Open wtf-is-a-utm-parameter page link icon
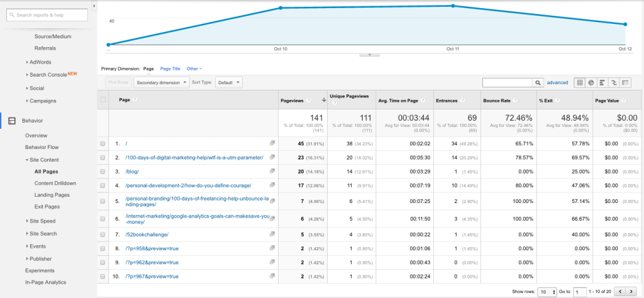644x298 pixels. [x=272, y=157]
